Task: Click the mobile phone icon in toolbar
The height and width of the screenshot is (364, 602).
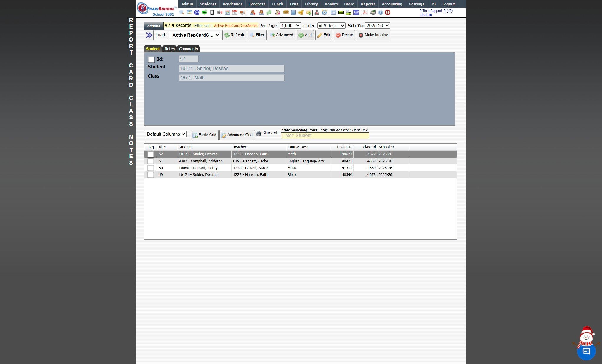Action: click(212, 12)
